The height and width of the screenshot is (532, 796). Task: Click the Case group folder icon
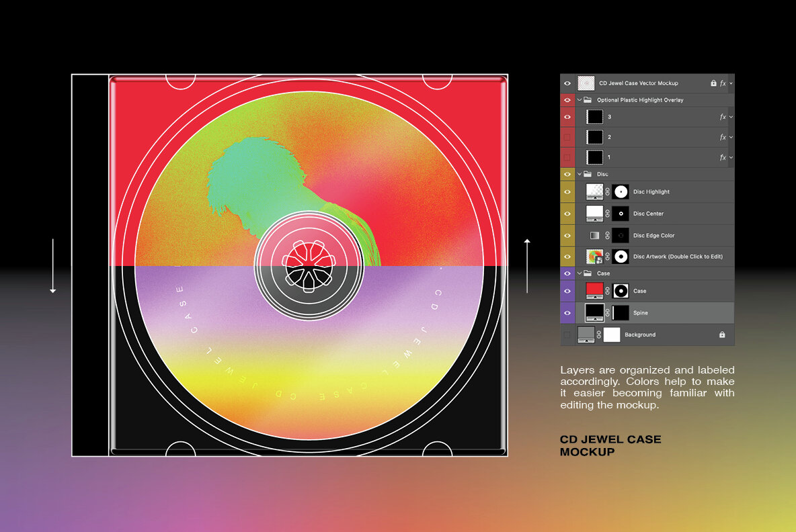(x=588, y=273)
